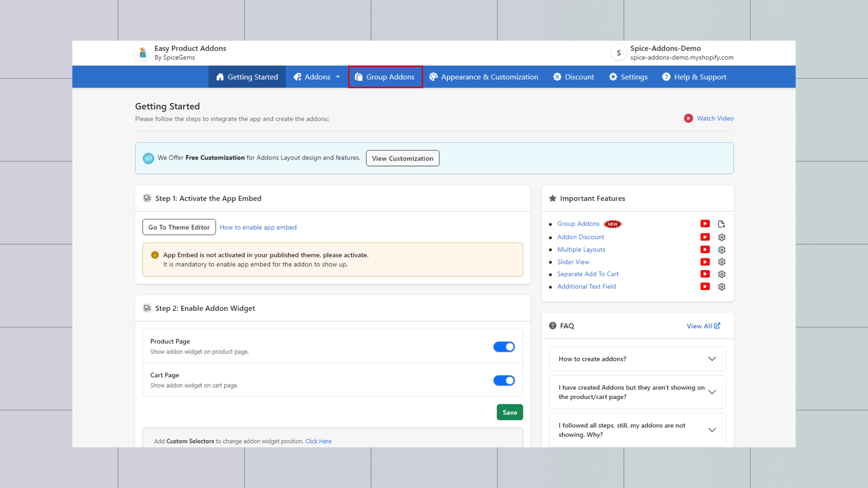The width and height of the screenshot is (868, 488).
Task: Click gear icon for Additional Text Field
Action: tap(722, 287)
